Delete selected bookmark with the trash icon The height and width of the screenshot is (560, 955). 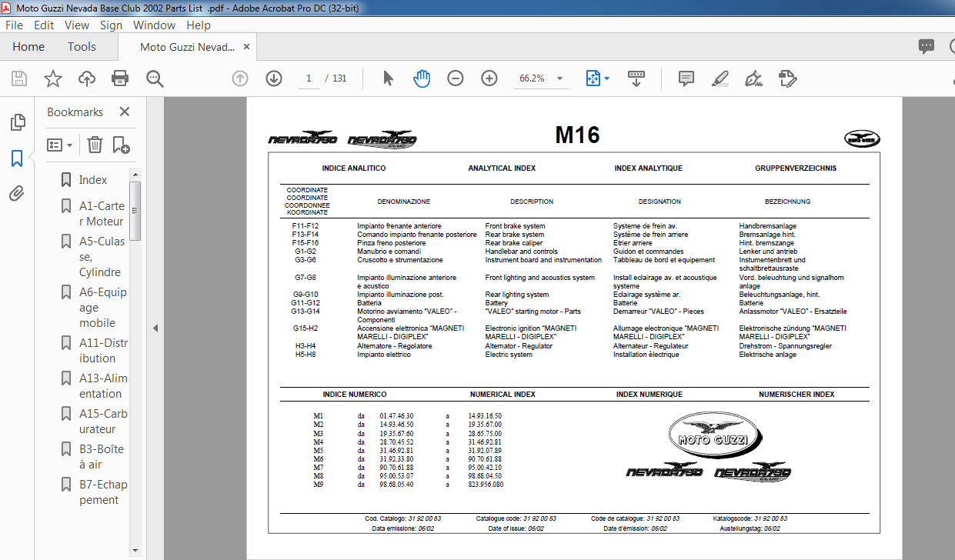95,145
